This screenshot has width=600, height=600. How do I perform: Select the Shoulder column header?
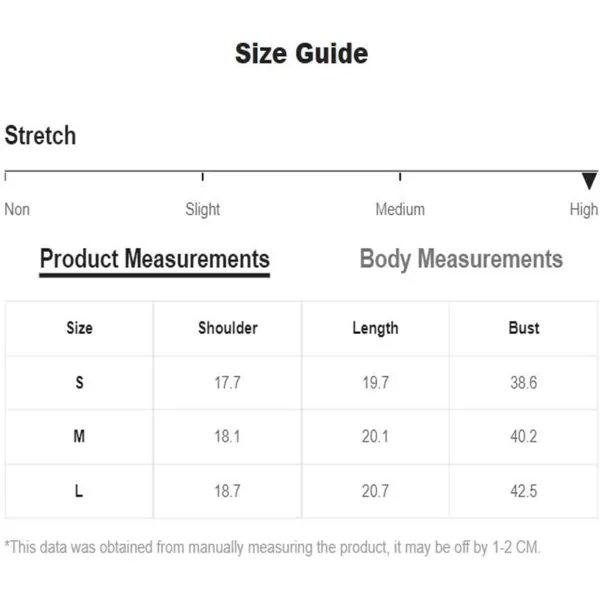point(228,328)
